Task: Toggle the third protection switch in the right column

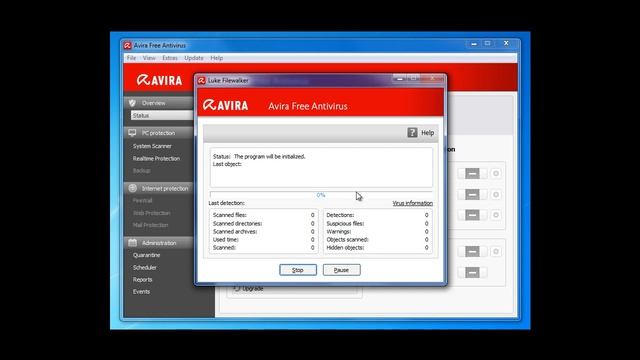Action: pos(472,215)
